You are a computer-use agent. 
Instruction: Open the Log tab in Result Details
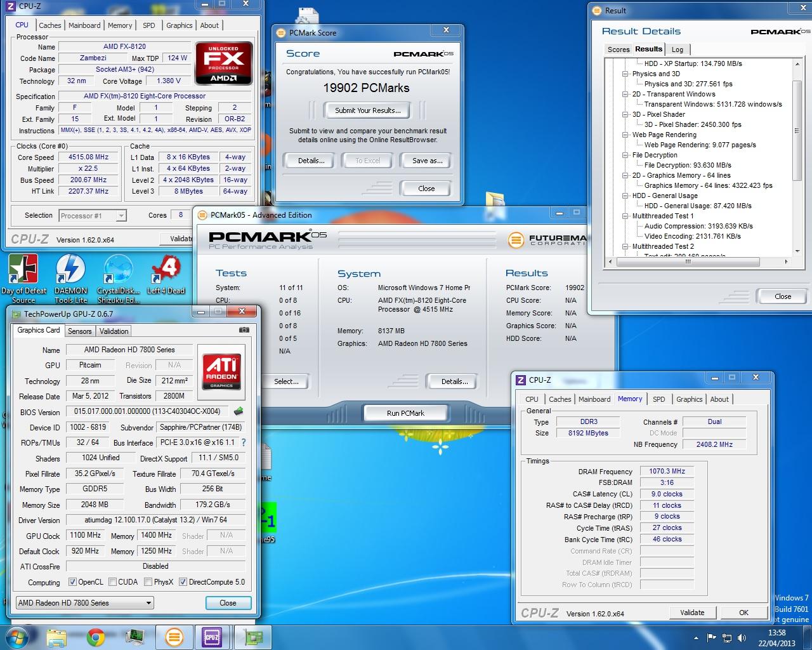(678, 50)
